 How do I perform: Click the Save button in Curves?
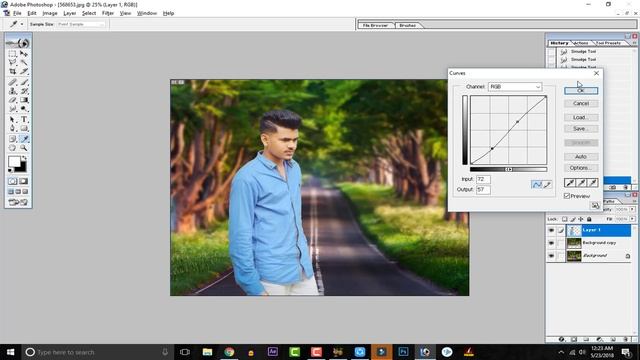coord(581,129)
